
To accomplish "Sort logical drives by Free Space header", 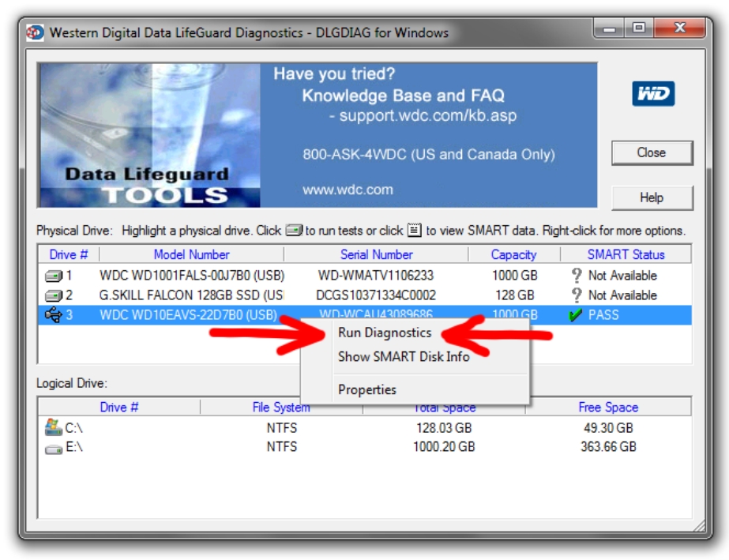I will pyautogui.click(x=608, y=407).
